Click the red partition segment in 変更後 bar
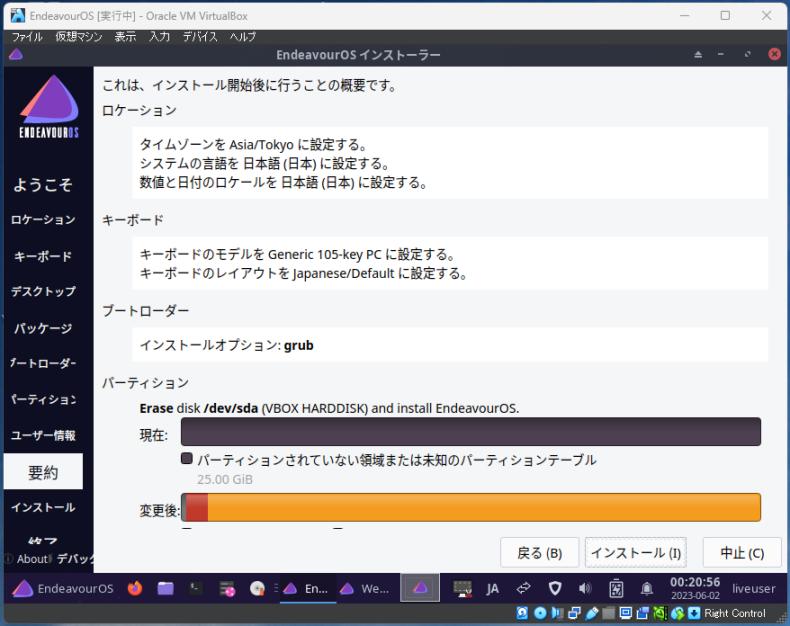The height and width of the screenshot is (626, 790). click(197, 507)
